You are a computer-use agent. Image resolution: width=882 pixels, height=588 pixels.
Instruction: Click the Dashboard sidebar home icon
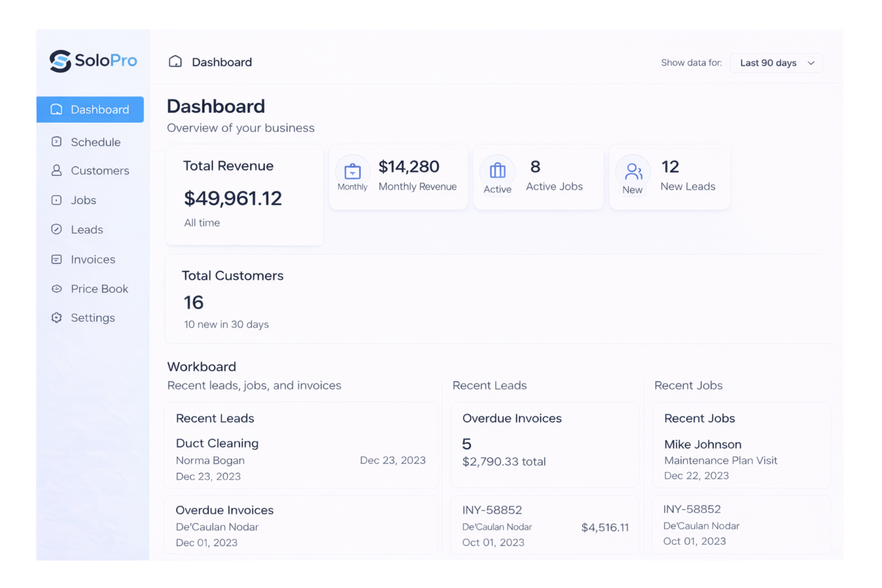[56, 109]
